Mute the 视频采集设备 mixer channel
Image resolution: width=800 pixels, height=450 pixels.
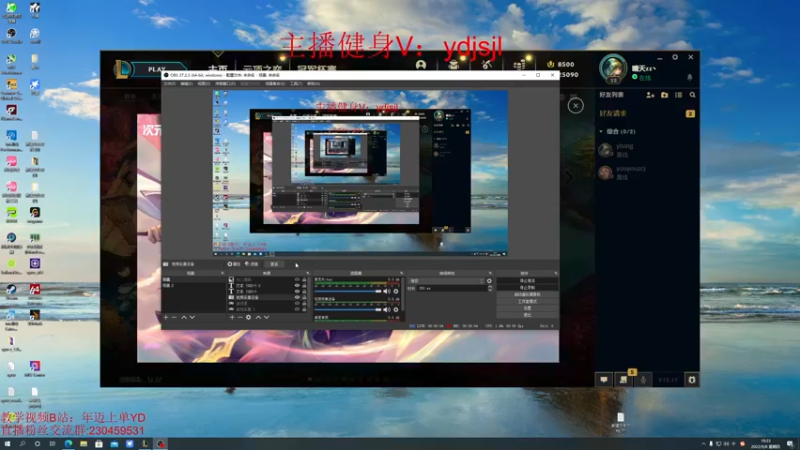click(x=387, y=310)
